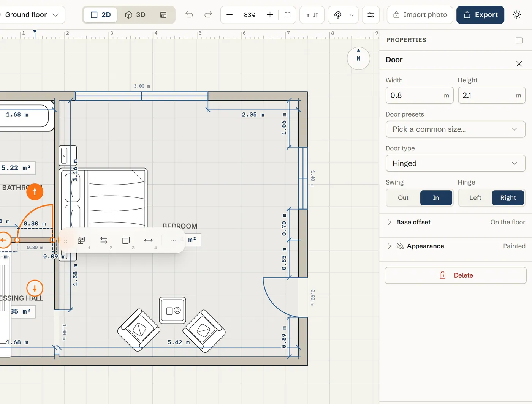Swap door swing icon in floating toolbar
This screenshot has height=404, width=532.
[81, 240]
